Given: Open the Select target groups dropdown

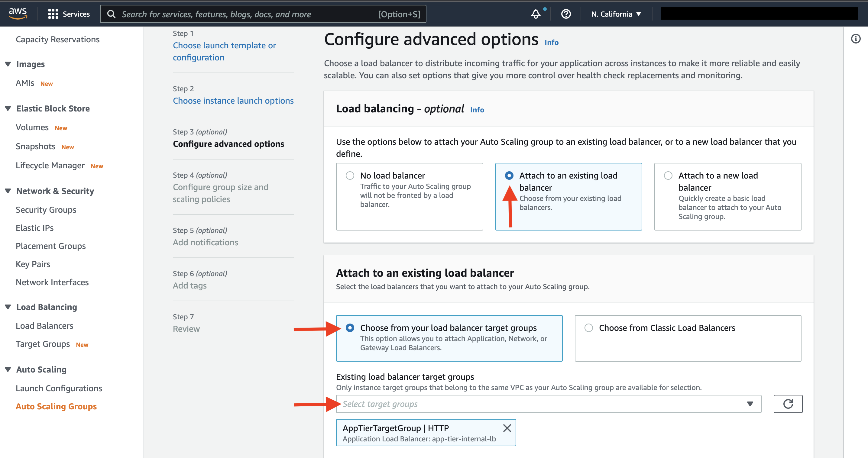Looking at the screenshot, I should click(x=548, y=403).
